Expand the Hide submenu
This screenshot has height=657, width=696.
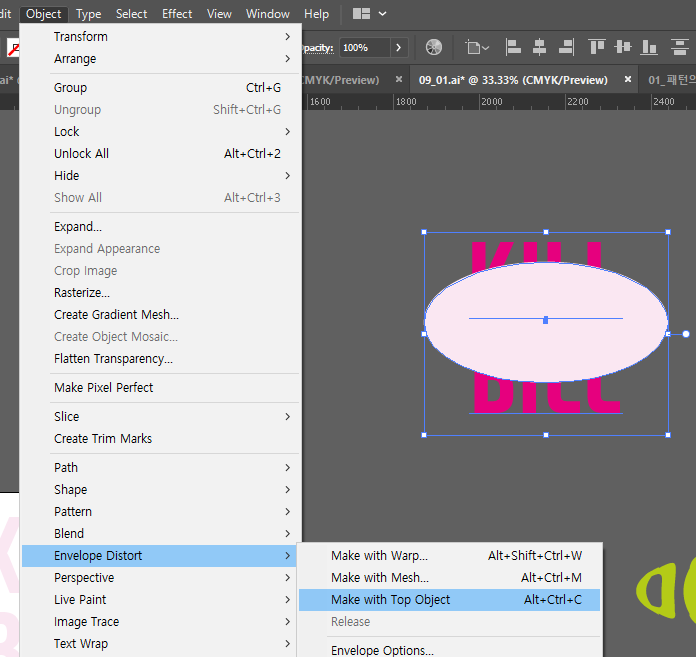click(x=160, y=175)
